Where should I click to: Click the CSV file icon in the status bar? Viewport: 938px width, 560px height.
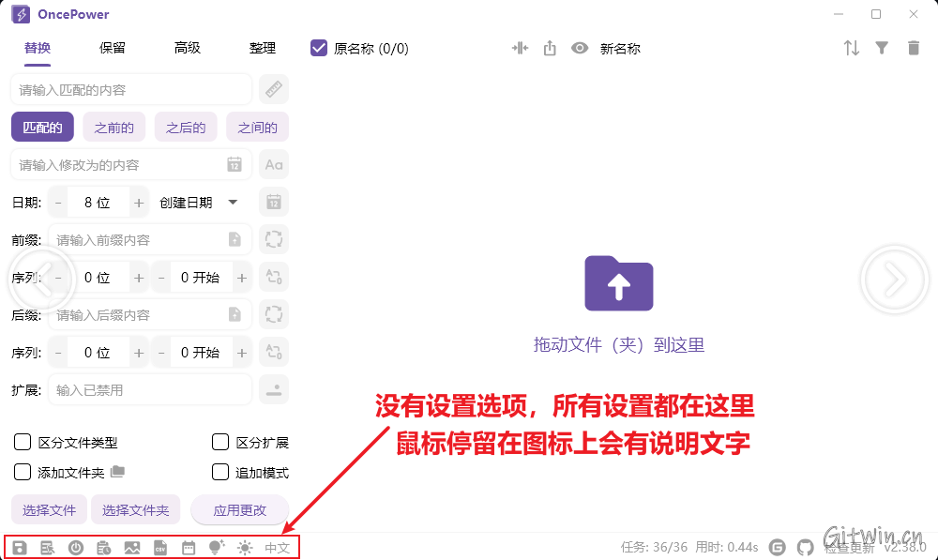pyautogui.click(x=160, y=548)
